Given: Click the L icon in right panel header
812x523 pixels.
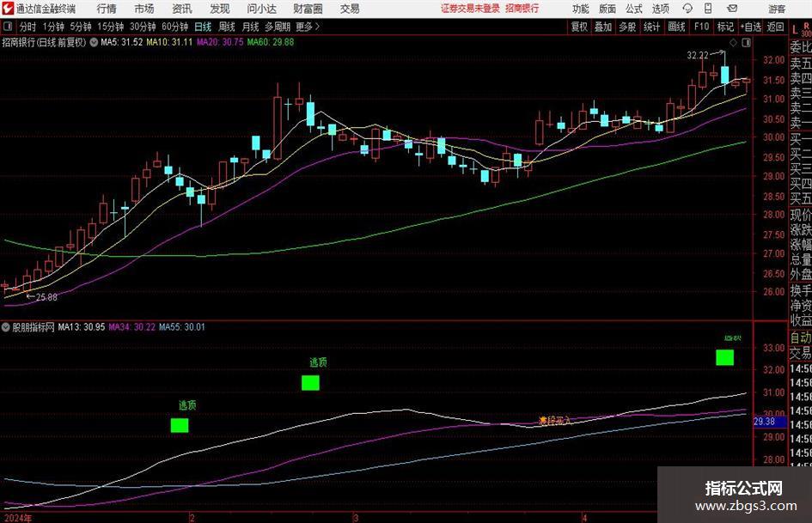Looking at the screenshot, I should click(x=795, y=30).
